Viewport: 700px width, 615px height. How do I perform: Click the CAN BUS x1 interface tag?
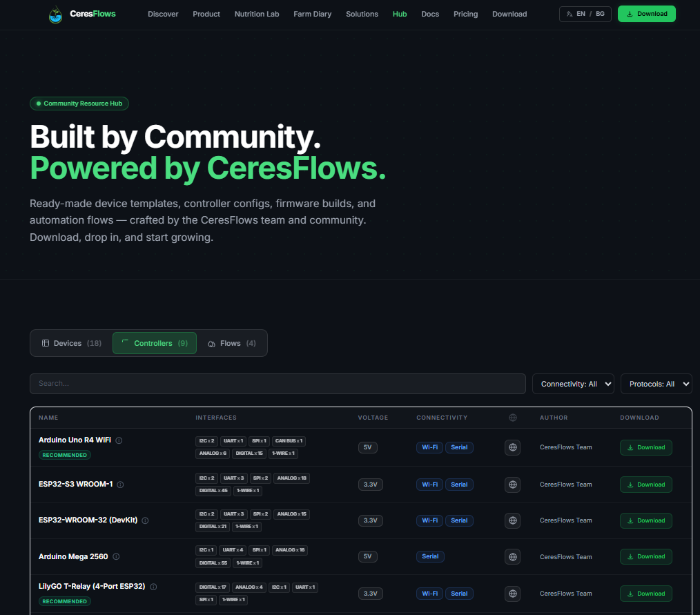coord(289,441)
